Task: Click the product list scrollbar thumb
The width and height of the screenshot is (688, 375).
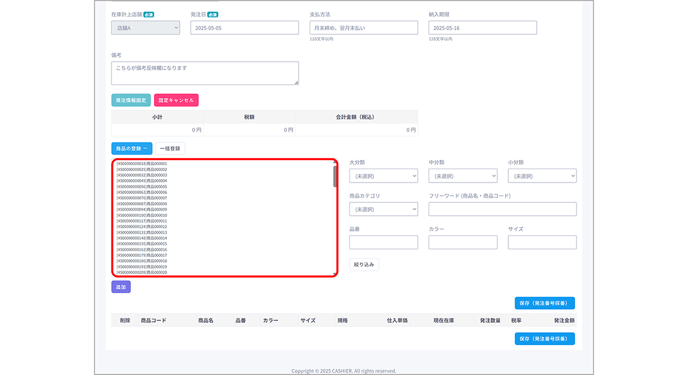Action: pos(335,176)
